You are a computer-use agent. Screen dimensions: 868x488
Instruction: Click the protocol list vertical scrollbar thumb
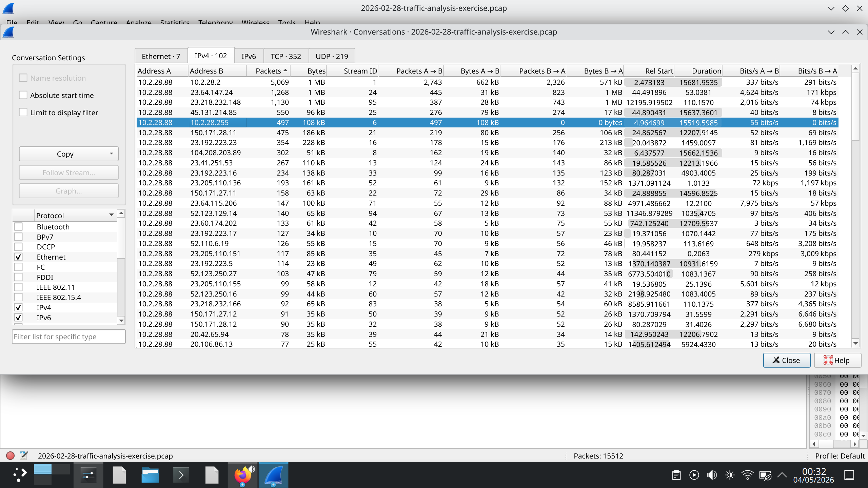click(x=121, y=238)
